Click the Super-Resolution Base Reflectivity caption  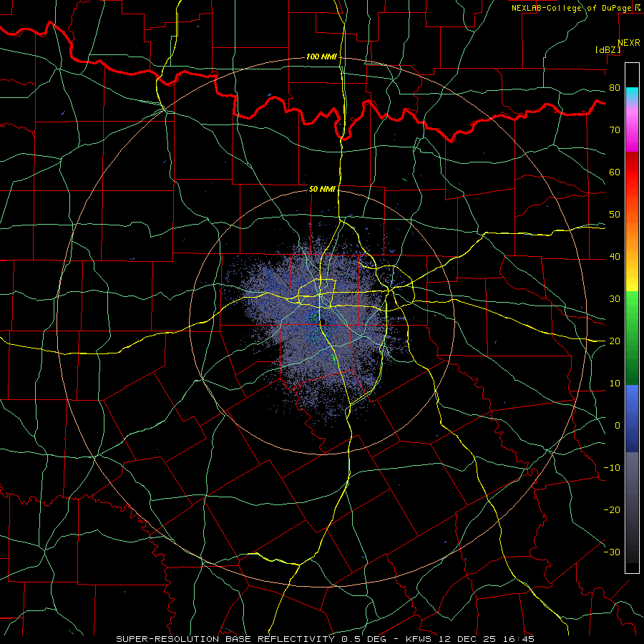[x=226, y=639]
